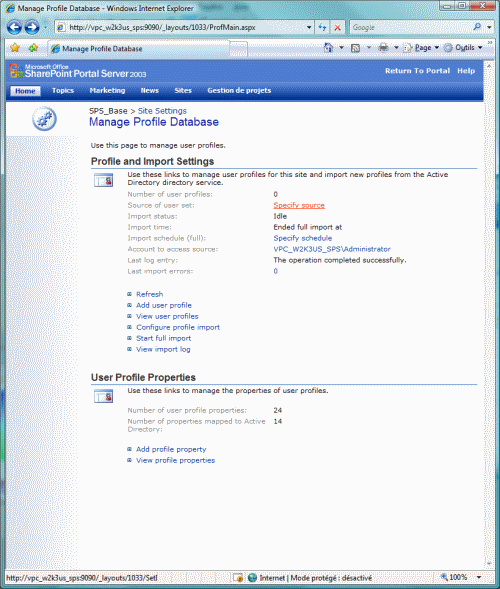Image resolution: width=500 pixels, height=589 pixels.
Task: Open the Gestion de projets tab
Action: (x=239, y=91)
